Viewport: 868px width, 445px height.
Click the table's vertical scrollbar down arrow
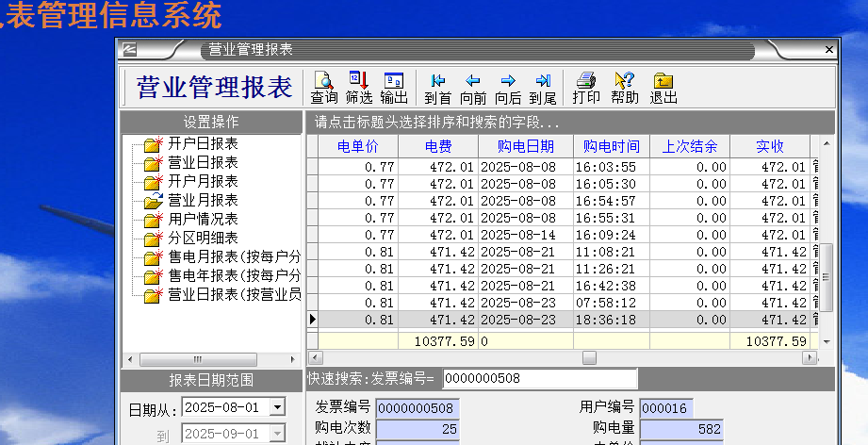[827, 341]
